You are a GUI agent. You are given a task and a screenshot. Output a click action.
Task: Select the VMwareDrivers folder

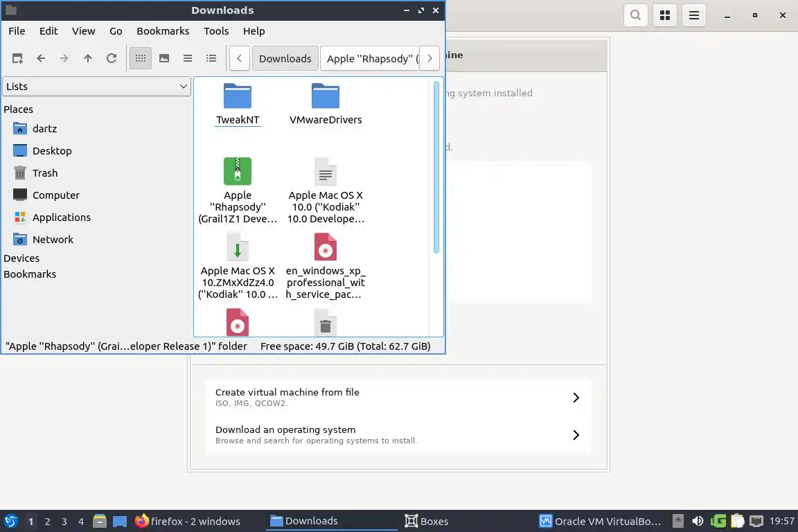(326, 104)
